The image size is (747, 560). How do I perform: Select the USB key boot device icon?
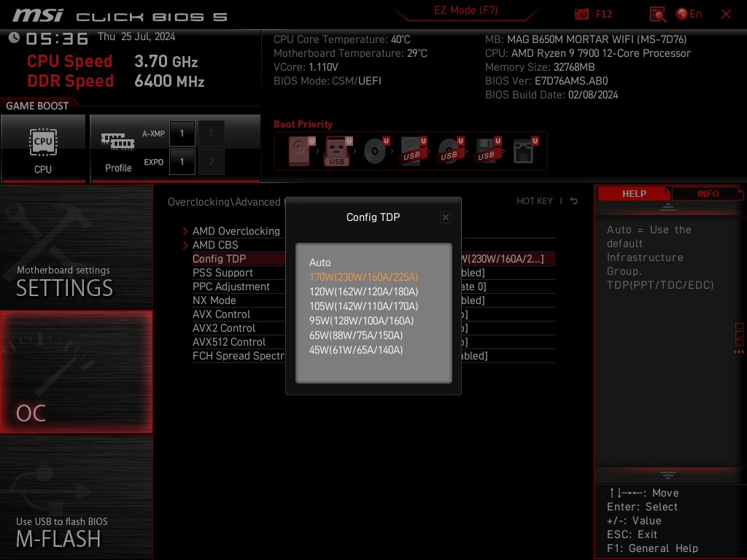coord(338,151)
